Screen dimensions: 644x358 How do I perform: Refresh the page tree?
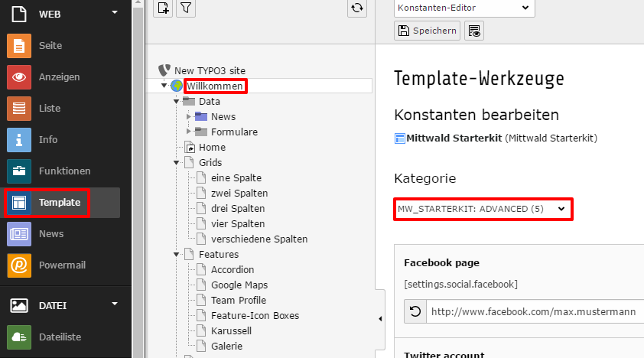pos(357,8)
